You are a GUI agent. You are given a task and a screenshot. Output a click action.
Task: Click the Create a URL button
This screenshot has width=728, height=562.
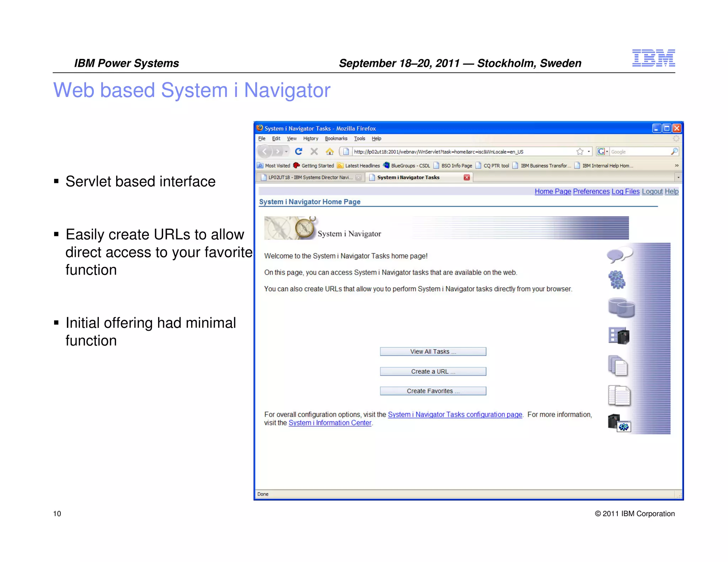tap(433, 371)
